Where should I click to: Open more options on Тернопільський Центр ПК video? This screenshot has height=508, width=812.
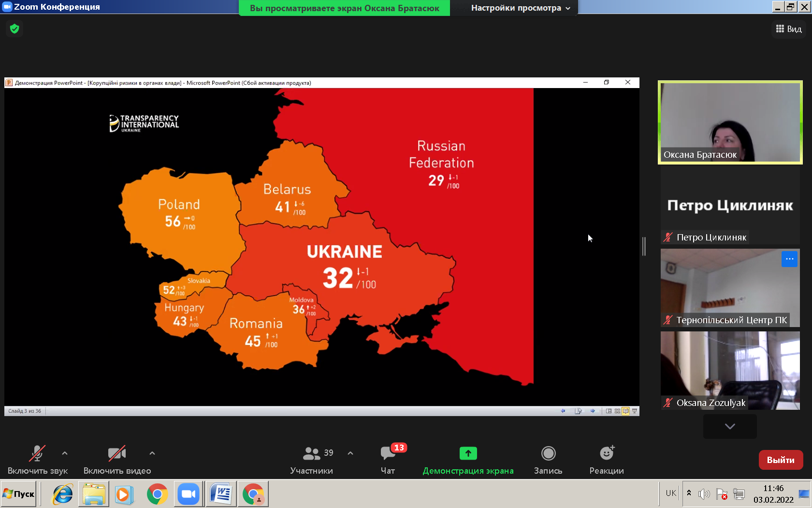coord(789,259)
